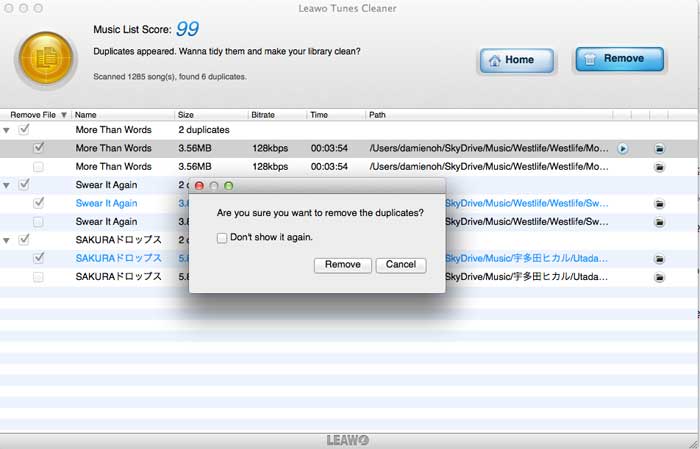Image resolution: width=700 pixels, height=449 pixels.
Task: Click first More Than Words file path
Action: click(489, 148)
